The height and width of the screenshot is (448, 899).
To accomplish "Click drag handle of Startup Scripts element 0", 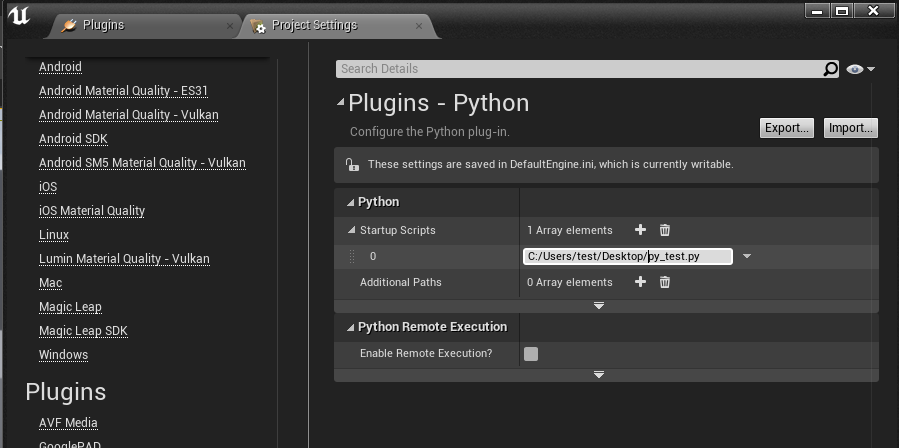I will pos(352,256).
